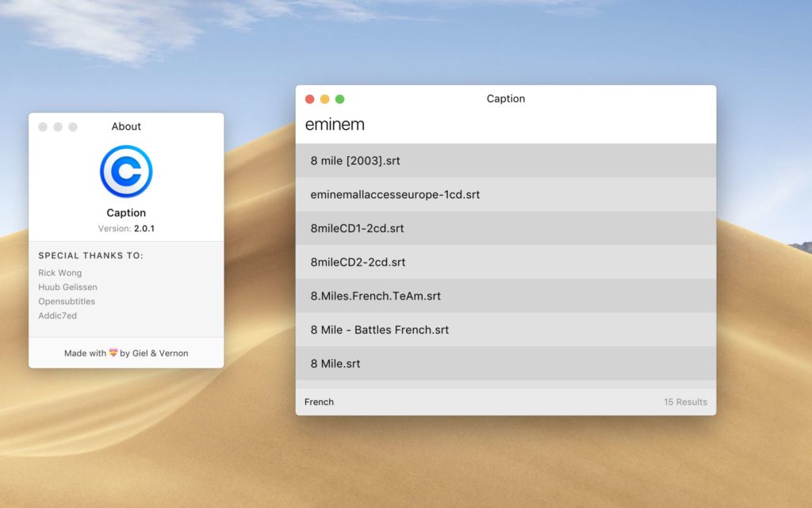Minimize the Caption window using the yellow button
This screenshot has width=812, height=508.
coord(325,99)
